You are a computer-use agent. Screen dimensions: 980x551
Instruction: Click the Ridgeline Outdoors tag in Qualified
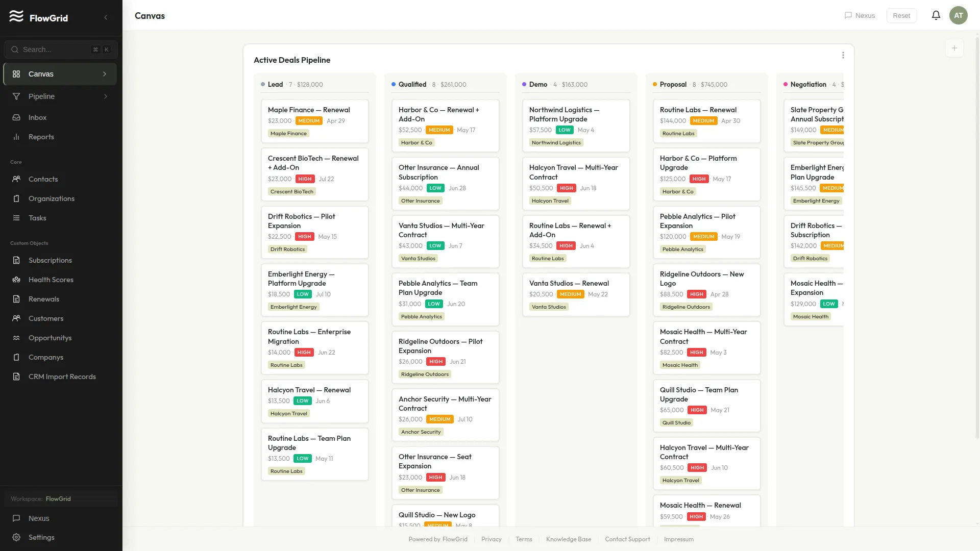coord(425,374)
